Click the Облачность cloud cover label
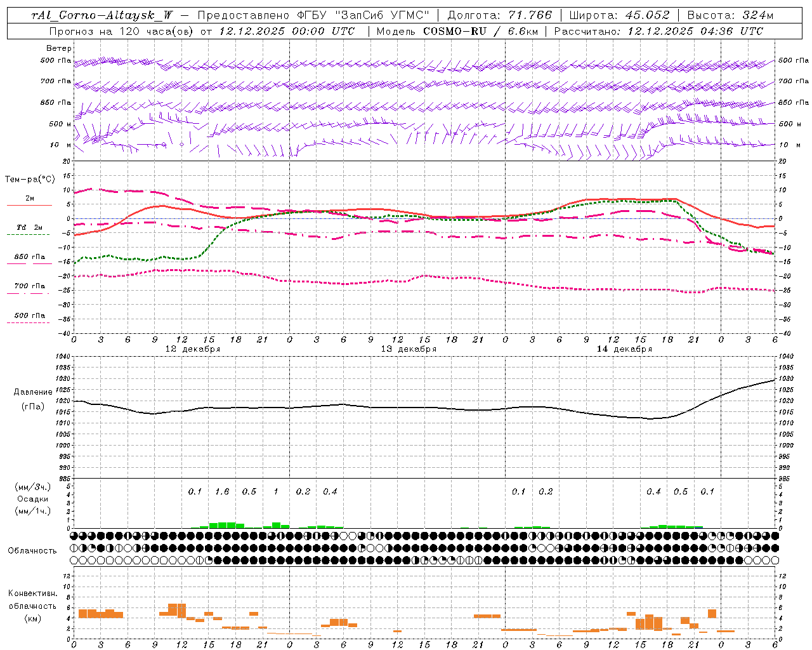Screen dimensions: 812x650 (x=32, y=550)
